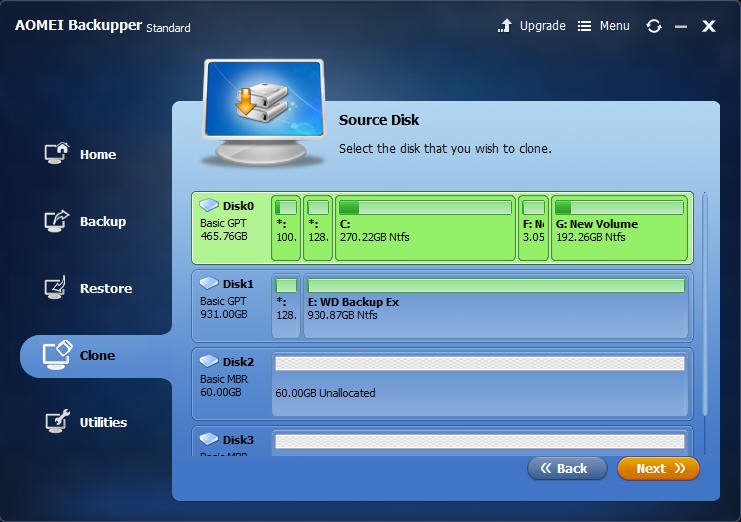Click the Disk3 label text
This screenshot has width=741, height=522.
238,440
